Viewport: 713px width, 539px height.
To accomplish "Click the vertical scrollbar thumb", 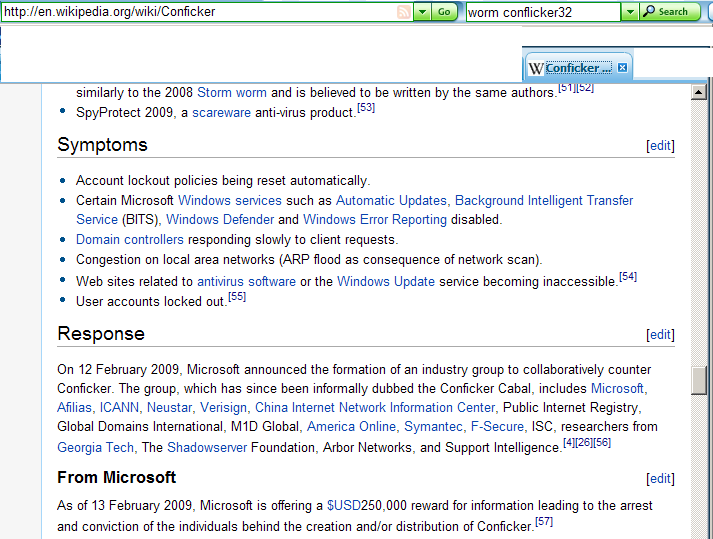I will coord(698,380).
